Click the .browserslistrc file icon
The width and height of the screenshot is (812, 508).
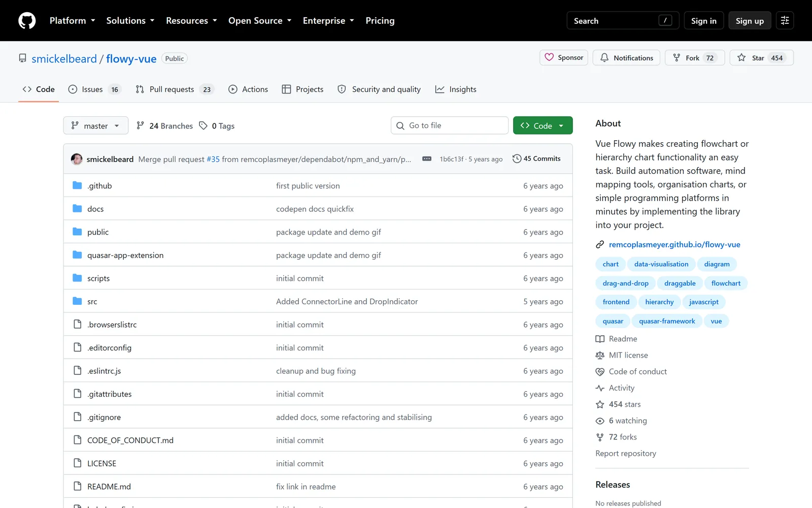coord(77,325)
